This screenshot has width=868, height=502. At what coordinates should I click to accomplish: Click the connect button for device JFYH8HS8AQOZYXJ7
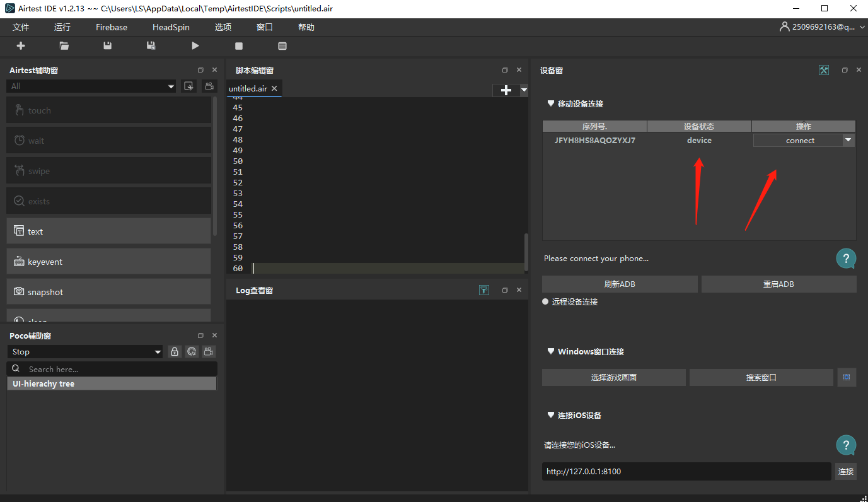799,140
